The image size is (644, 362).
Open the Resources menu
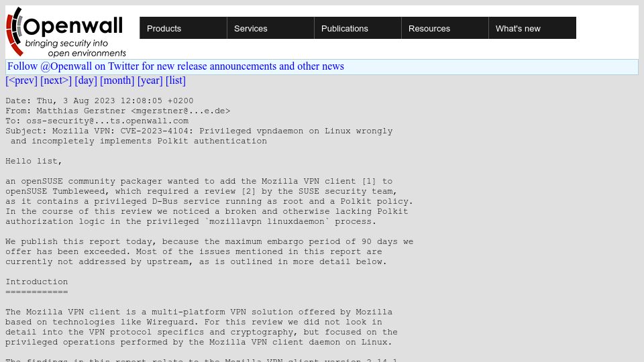pos(445,28)
